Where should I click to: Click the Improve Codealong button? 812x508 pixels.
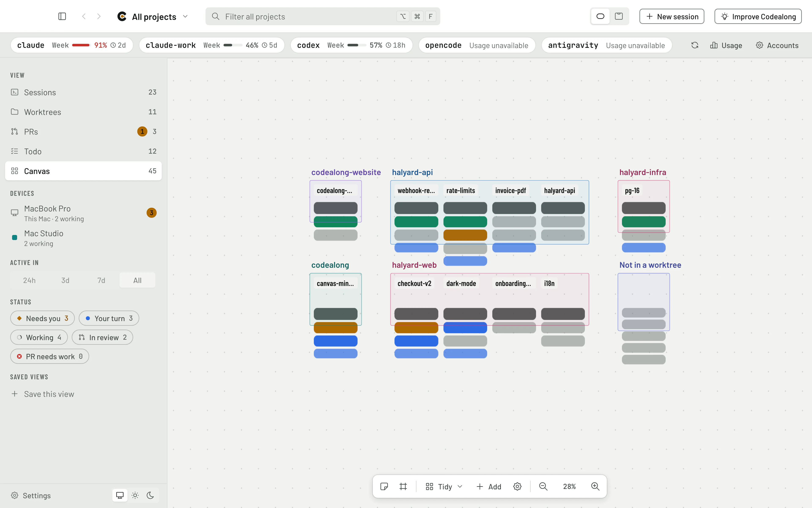(758, 17)
